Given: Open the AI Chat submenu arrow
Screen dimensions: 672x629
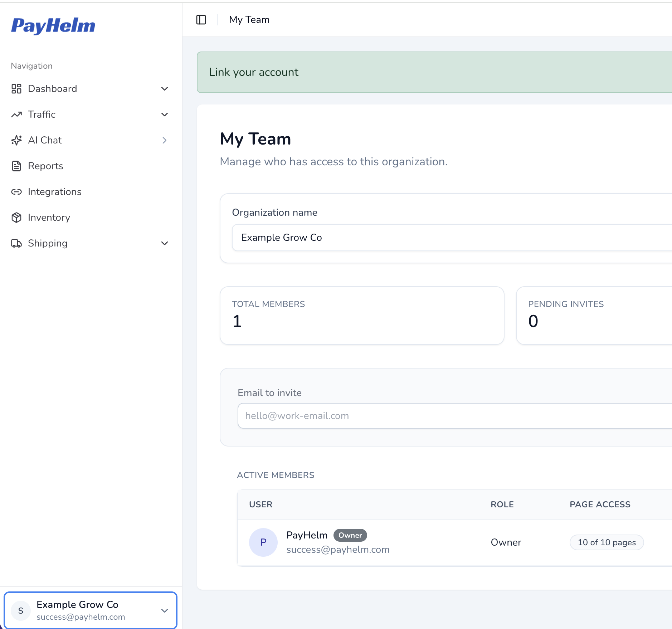Looking at the screenshot, I should tap(165, 140).
